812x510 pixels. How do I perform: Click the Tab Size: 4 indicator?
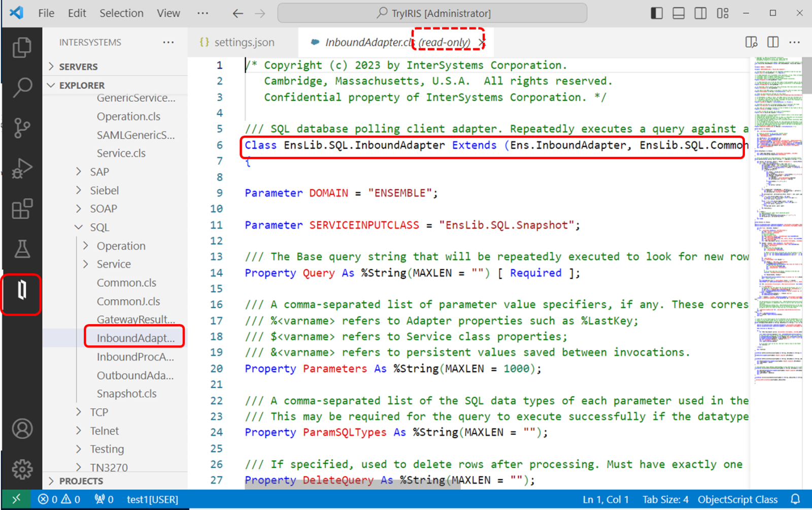point(665,499)
